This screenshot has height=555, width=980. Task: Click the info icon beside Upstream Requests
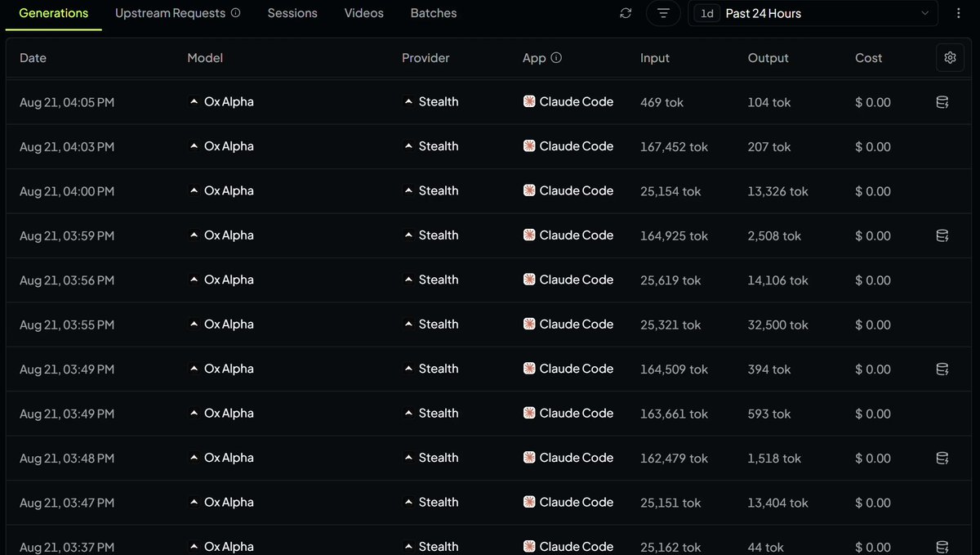[236, 13]
